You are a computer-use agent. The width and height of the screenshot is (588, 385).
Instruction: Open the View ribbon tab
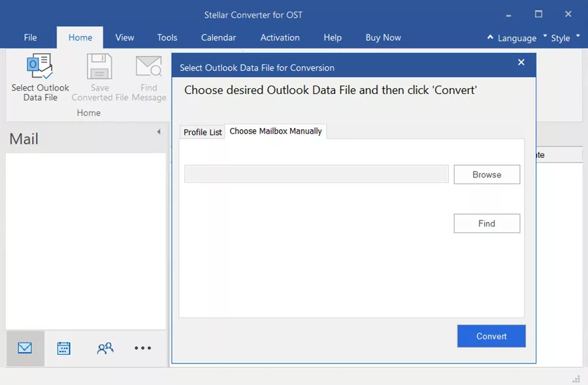click(125, 37)
